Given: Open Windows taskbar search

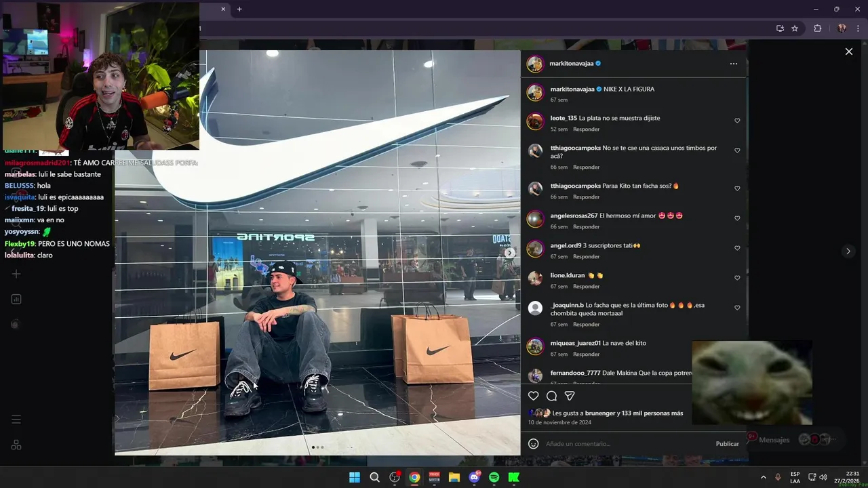Looking at the screenshot, I should click(x=374, y=477).
